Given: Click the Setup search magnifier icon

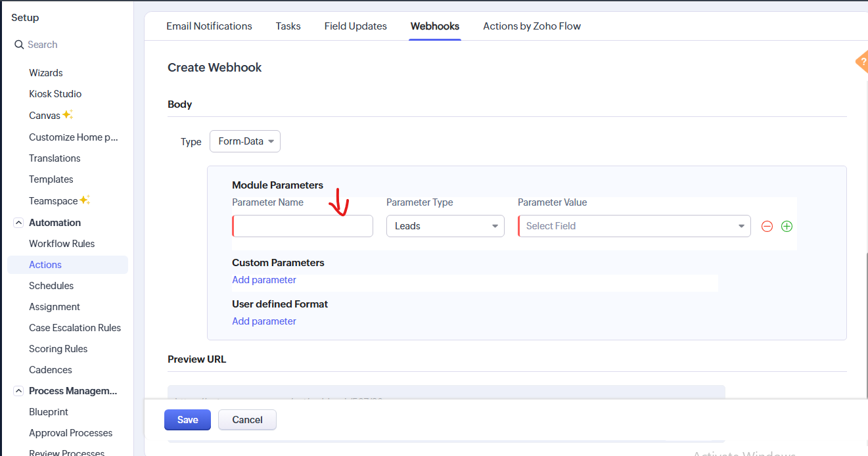Looking at the screenshot, I should point(19,45).
